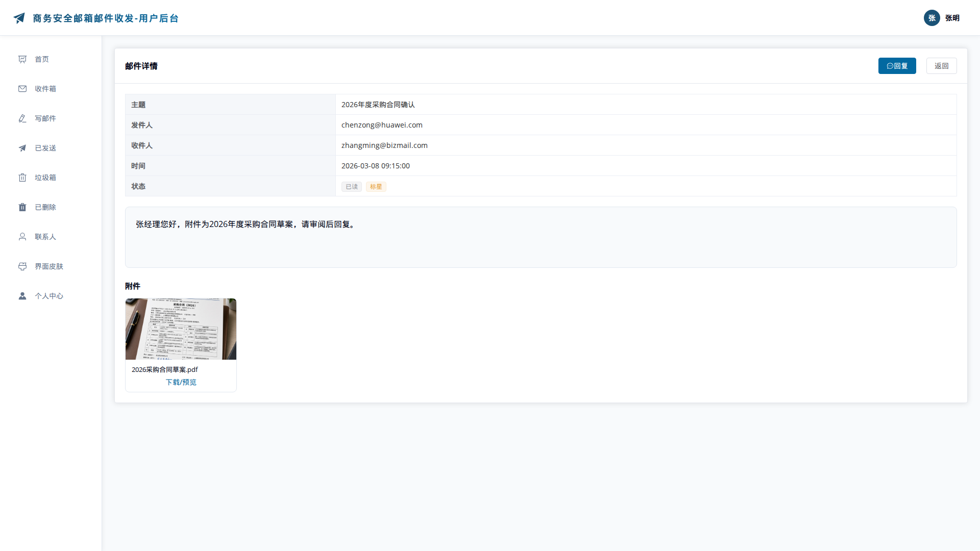Click sender address chenzong@huawei.com
The image size is (980, 551).
click(382, 125)
